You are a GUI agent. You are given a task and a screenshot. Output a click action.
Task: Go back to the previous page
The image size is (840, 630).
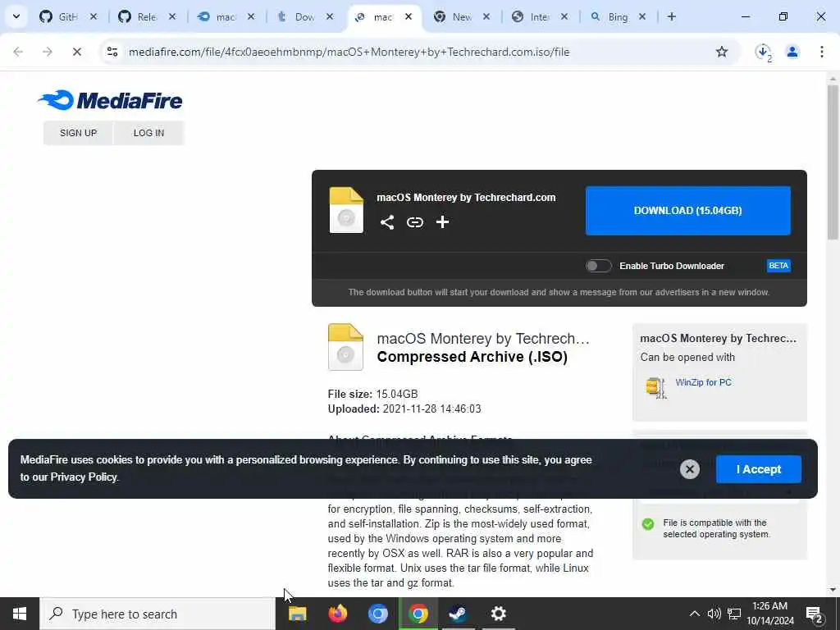tap(18, 52)
